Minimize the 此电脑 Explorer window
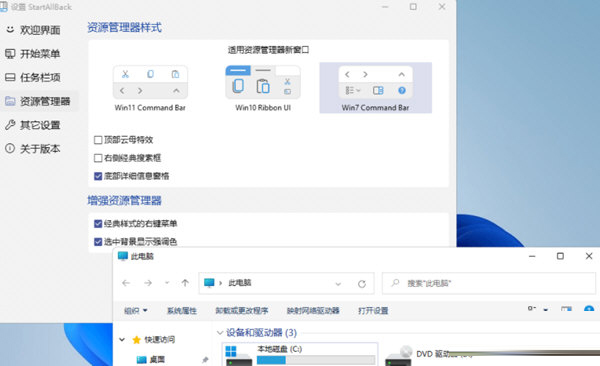600x366 pixels. [x=532, y=256]
